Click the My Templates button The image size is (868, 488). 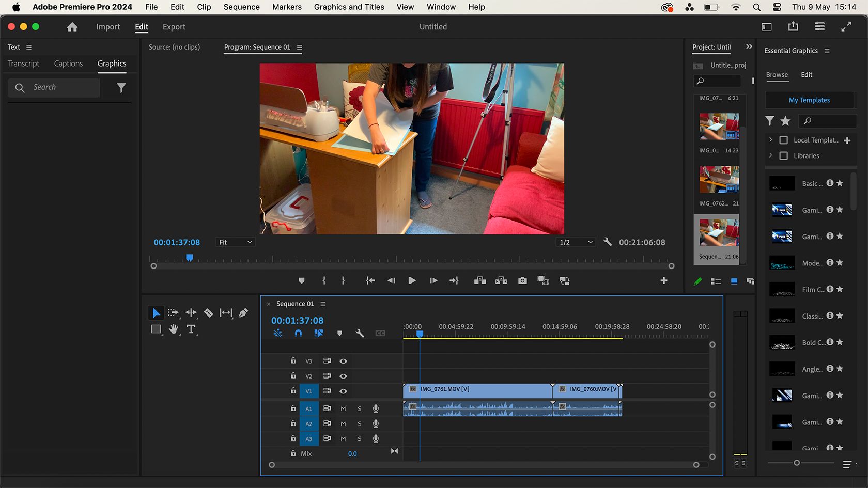pos(809,100)
